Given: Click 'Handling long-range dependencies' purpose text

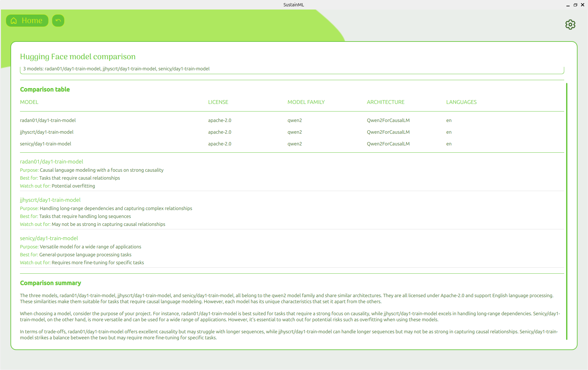Looking at the screenshot, I should (116, 208).
